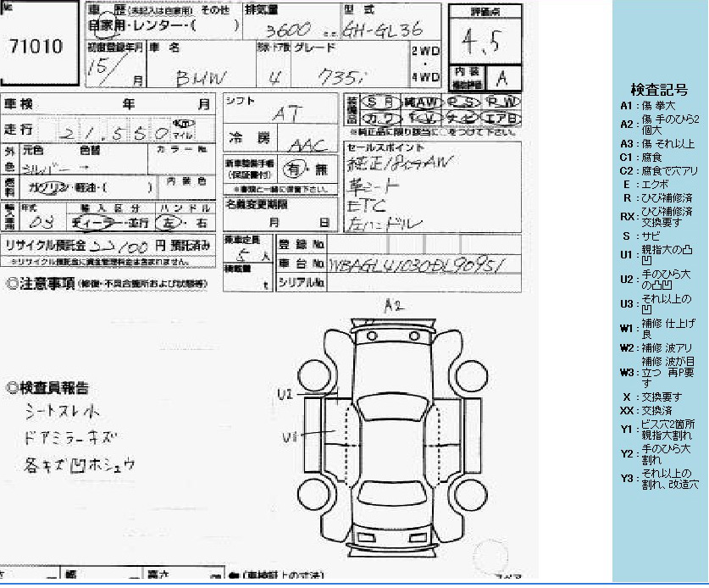Select inspector note 各キズ凹ホシュウ
The height and width of the screenshot is (588, 709).
[x=80, y=464]
